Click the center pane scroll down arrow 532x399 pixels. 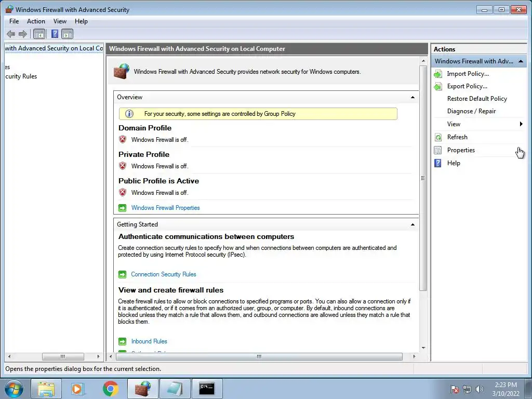423,348
